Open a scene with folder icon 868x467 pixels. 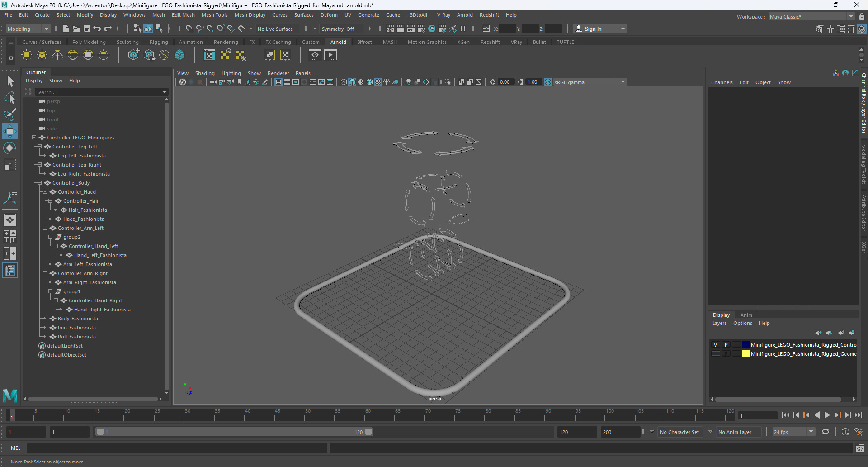coord(76,29)
